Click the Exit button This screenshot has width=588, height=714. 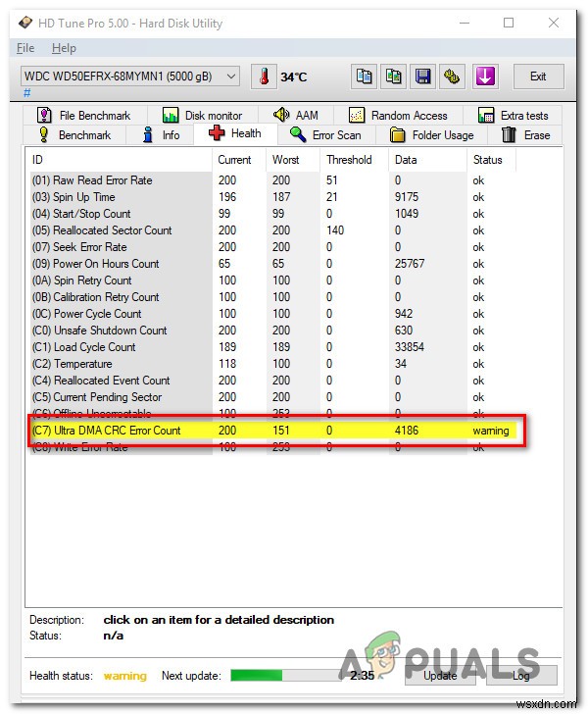pos(538,76)
